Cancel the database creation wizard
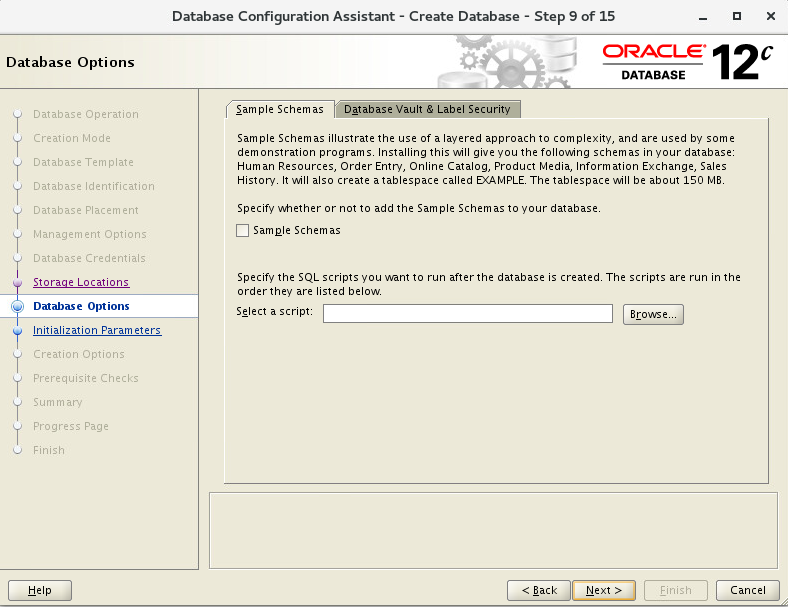This screenshot has width=788, height=607. click(748, 590)
